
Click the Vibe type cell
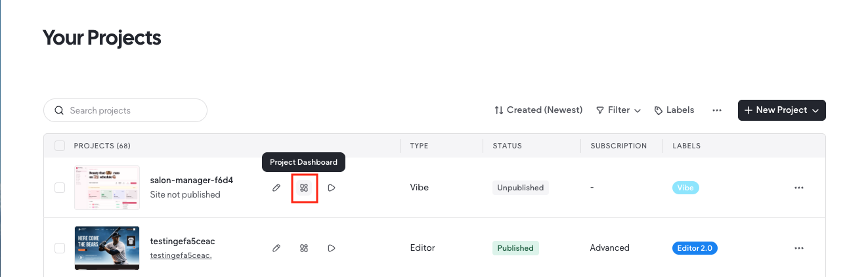pyautogui.click(x=420, y=188)
